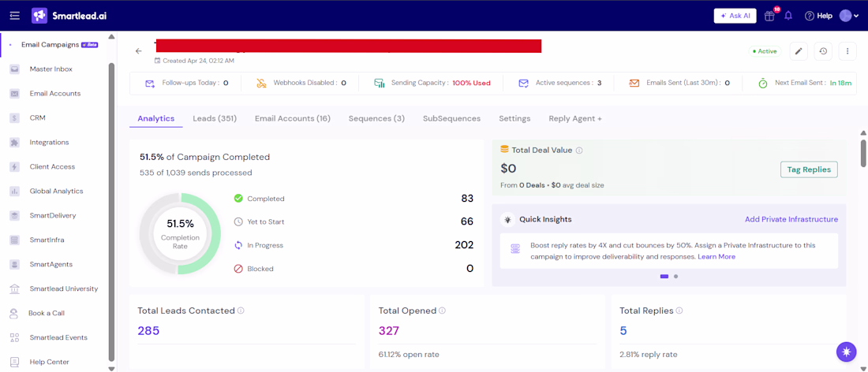Viewport: 868px width, 372px height.
Task: Open Master Inbox in sidebar
Action: coord(51,69)
